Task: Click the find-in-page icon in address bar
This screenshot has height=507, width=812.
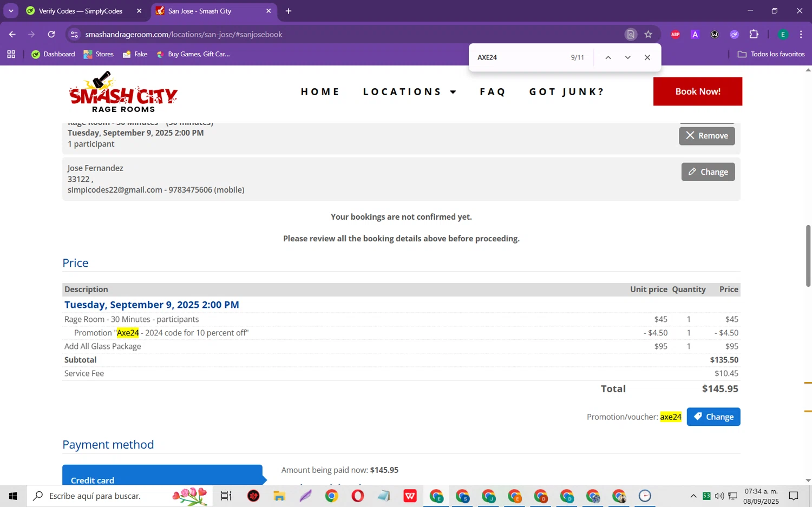Action: click(631, 34)
